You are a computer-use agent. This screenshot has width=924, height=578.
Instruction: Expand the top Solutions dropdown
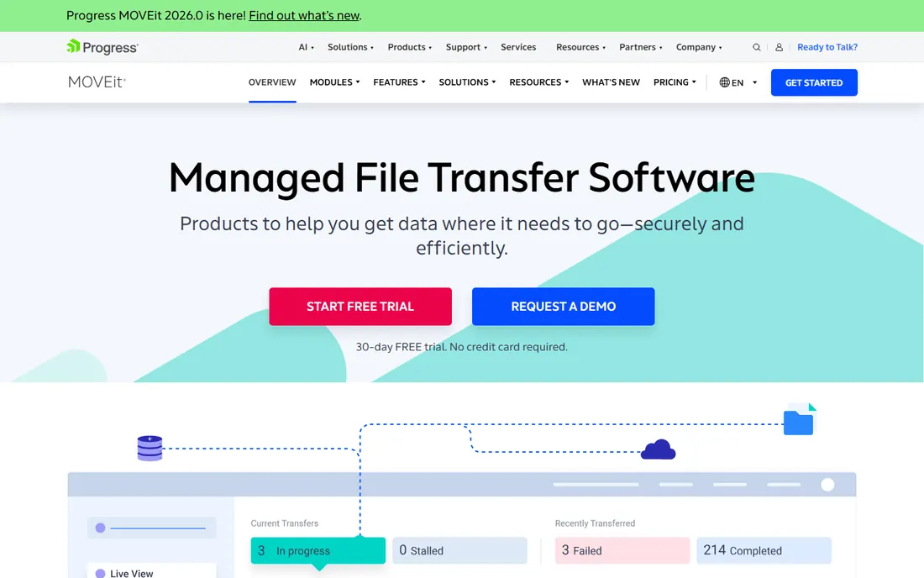point(350,47)
